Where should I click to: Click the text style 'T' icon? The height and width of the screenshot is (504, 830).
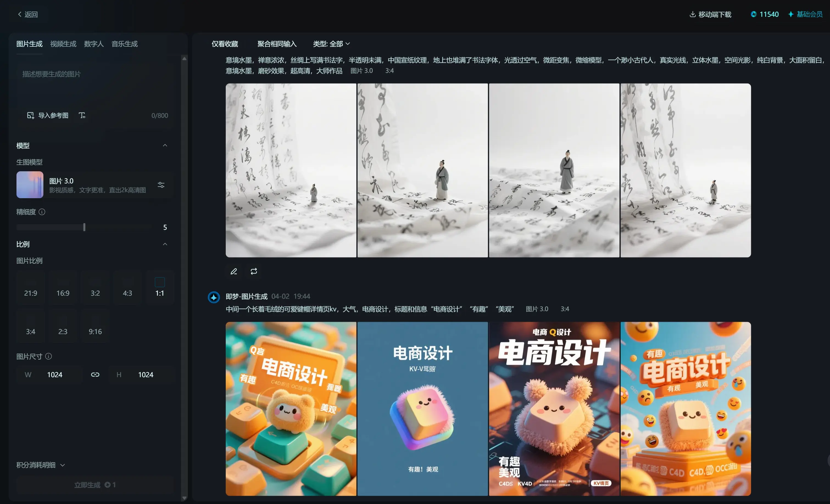coord(82,116)
